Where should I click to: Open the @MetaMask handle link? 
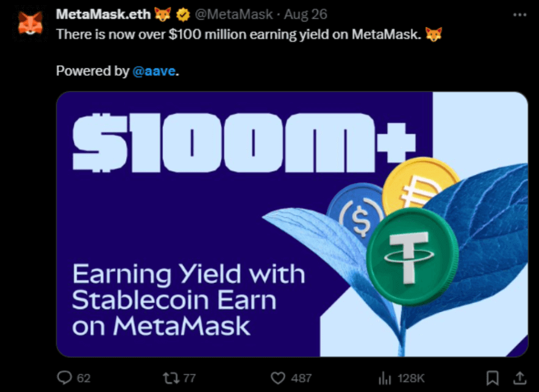[234, 15]
